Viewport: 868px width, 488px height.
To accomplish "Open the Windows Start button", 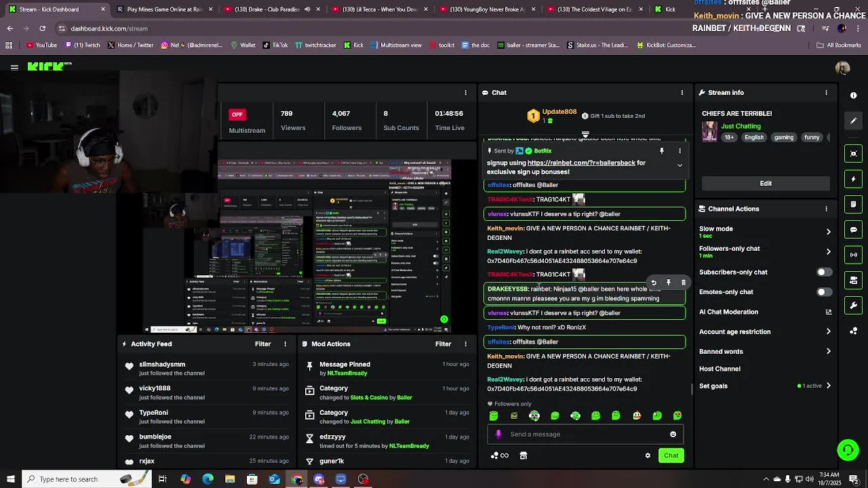I will pyautogui.click(x=10, y=479).
